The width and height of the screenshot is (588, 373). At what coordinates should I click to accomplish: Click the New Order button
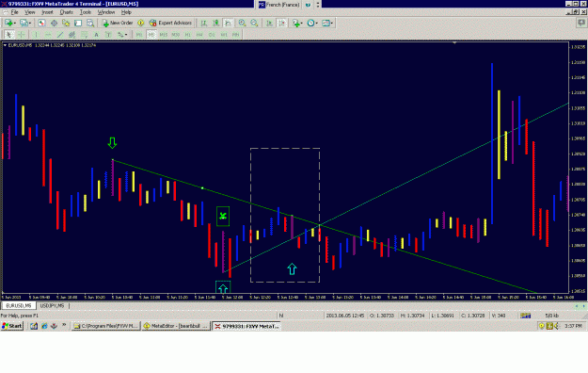click(x=118, y=23)
